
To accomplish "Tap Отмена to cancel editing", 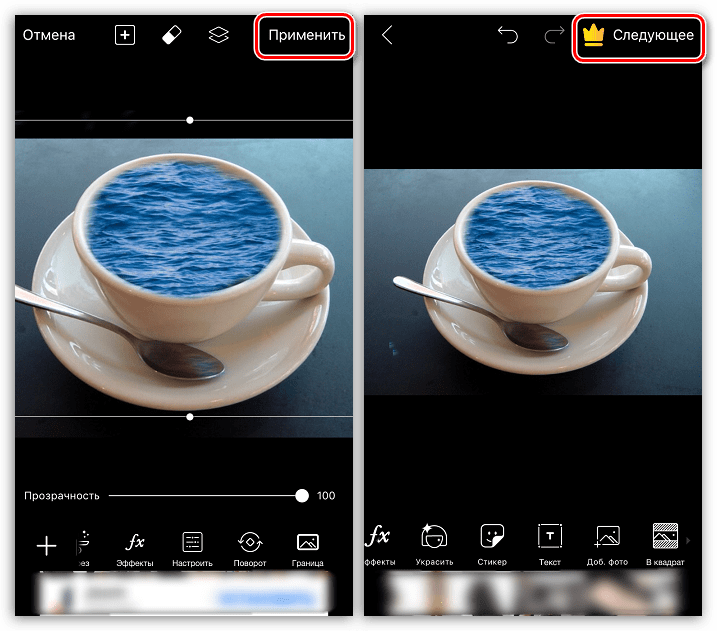I will tap(48, 35).
